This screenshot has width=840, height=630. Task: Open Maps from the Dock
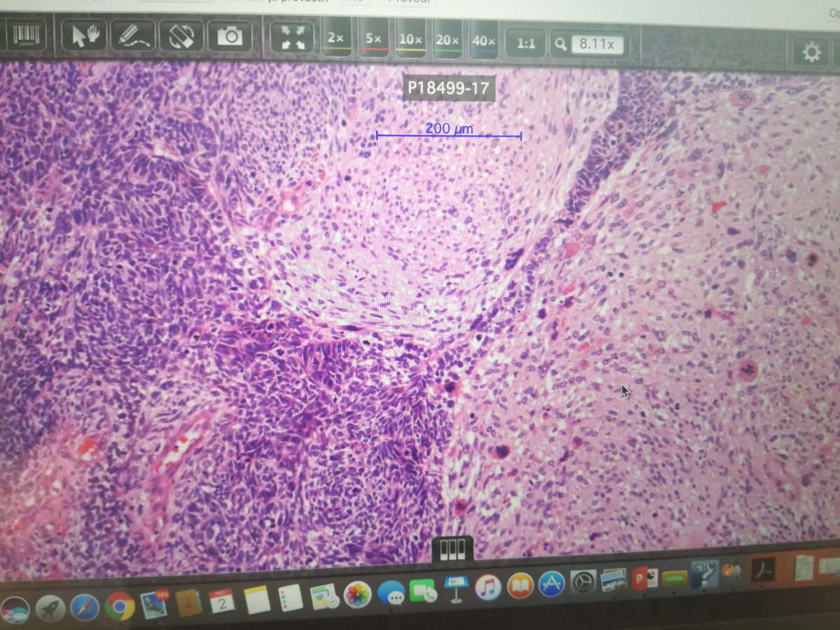(323, 596)
